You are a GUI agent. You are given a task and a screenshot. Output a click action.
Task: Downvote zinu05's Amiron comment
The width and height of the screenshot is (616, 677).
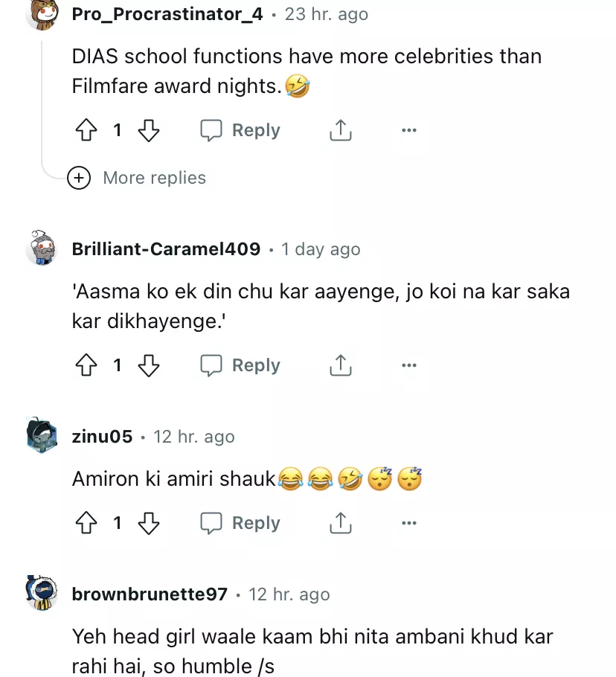(149, 523)
